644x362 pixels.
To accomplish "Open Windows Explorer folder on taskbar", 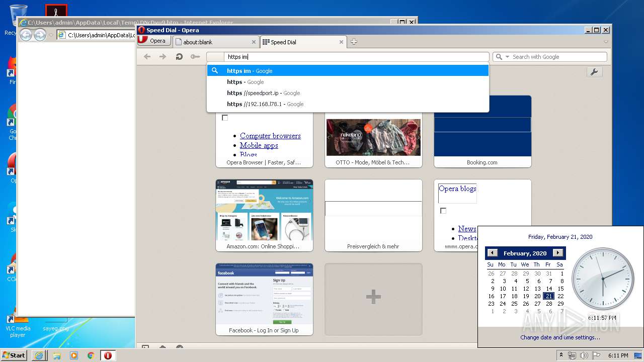I will (x=57, y=355).
